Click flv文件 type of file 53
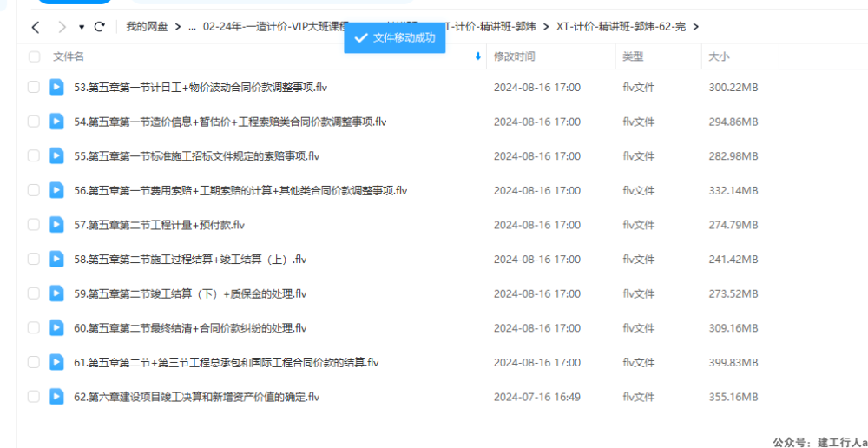868x448 pixels. point(638,88)
